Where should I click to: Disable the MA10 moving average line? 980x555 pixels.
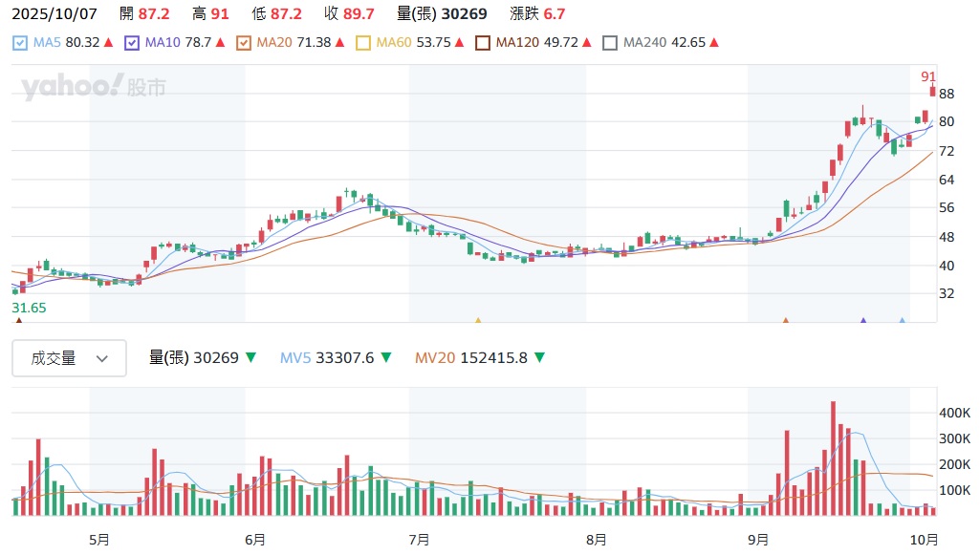[132, 43]
